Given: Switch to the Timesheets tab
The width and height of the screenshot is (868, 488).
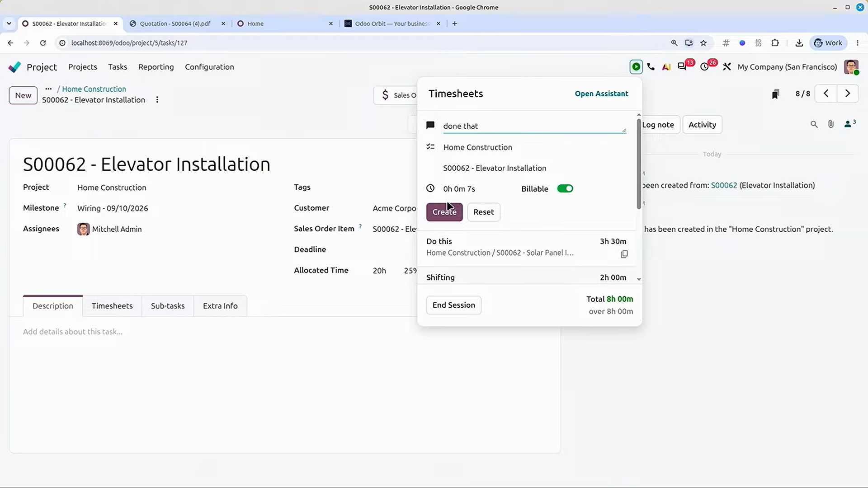Looking at the screenshot, I should click(x=112, y=306).
